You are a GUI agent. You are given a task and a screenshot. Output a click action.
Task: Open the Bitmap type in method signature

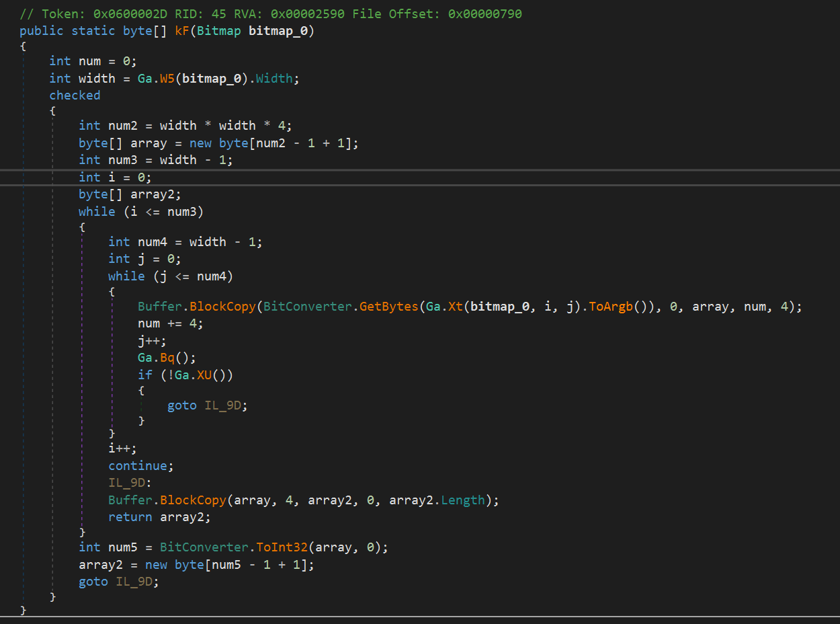[218, 32]
